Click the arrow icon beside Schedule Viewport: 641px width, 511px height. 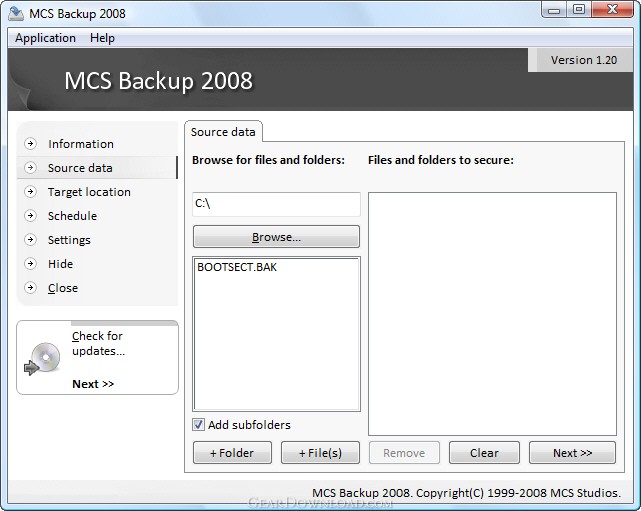point(30,215)
